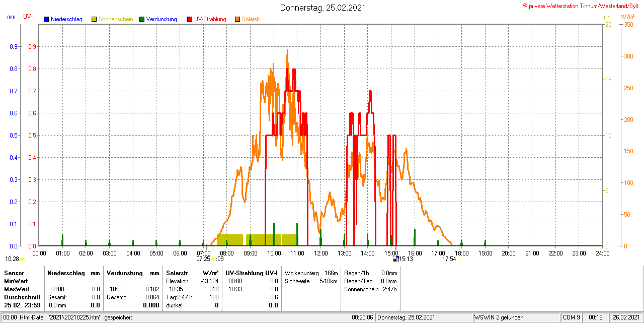
Task: Click the 12:00 time axis label
Action: (320, 253)
